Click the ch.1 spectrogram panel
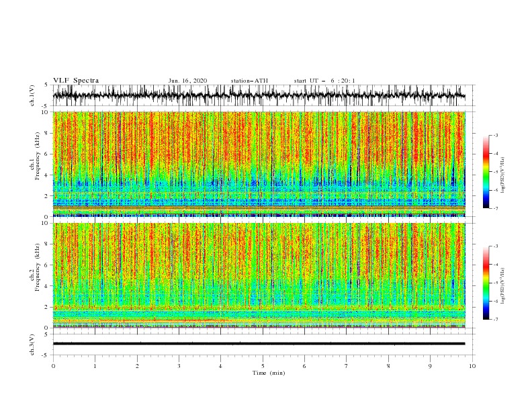This screenshot has height=411, width=532. point(259,164)
